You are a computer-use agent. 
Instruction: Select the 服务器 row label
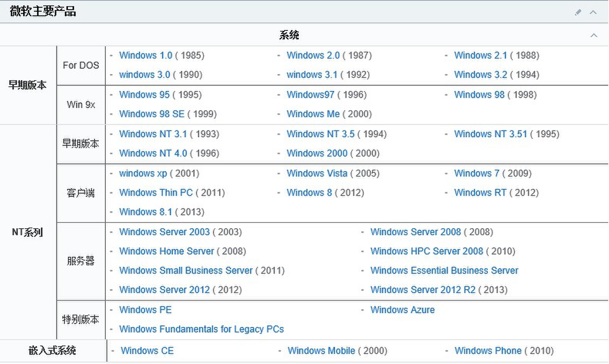81,261
